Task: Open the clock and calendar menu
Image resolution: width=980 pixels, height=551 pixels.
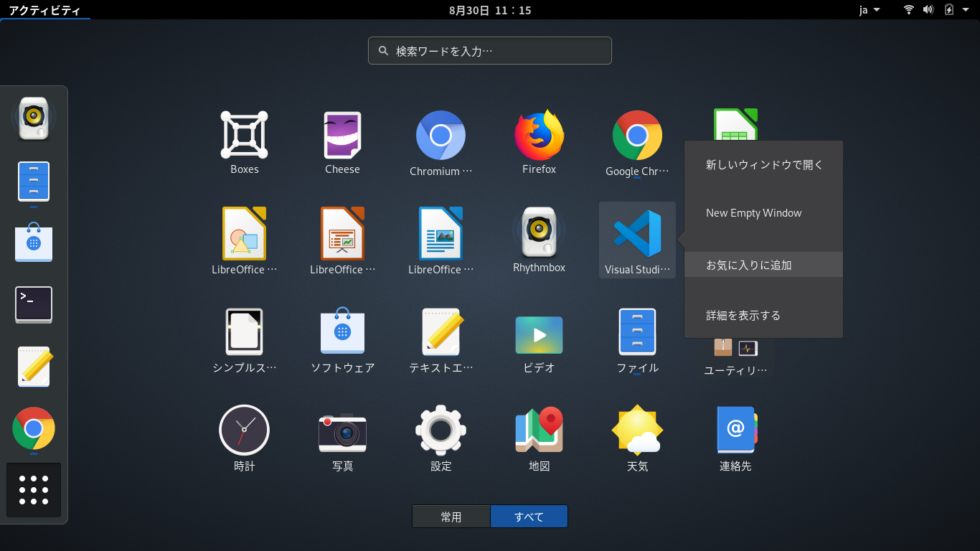Action: [x=490, y=10]
